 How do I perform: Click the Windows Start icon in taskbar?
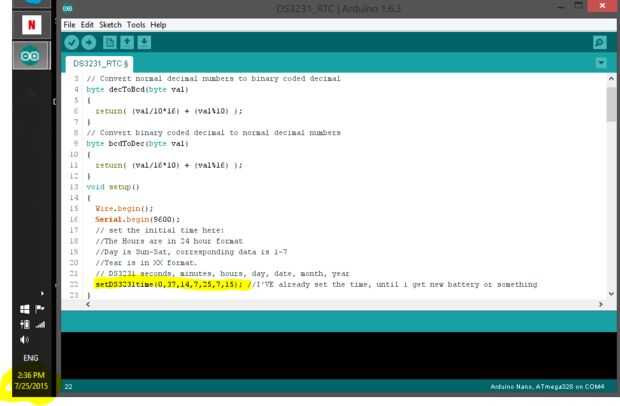tap(25, 309)
